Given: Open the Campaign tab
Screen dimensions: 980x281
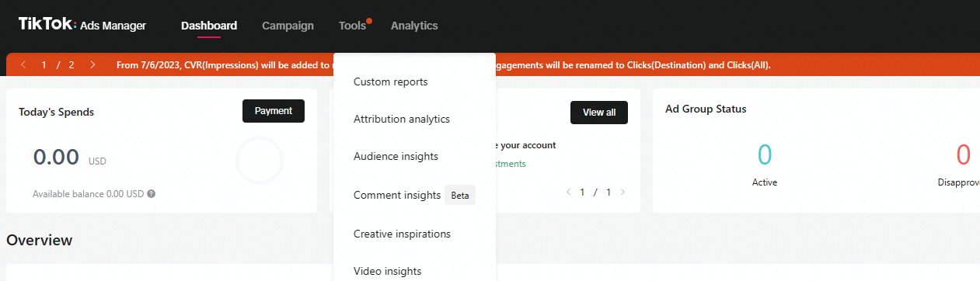Looking at the screenshot, I should click(x=288, y=26).
